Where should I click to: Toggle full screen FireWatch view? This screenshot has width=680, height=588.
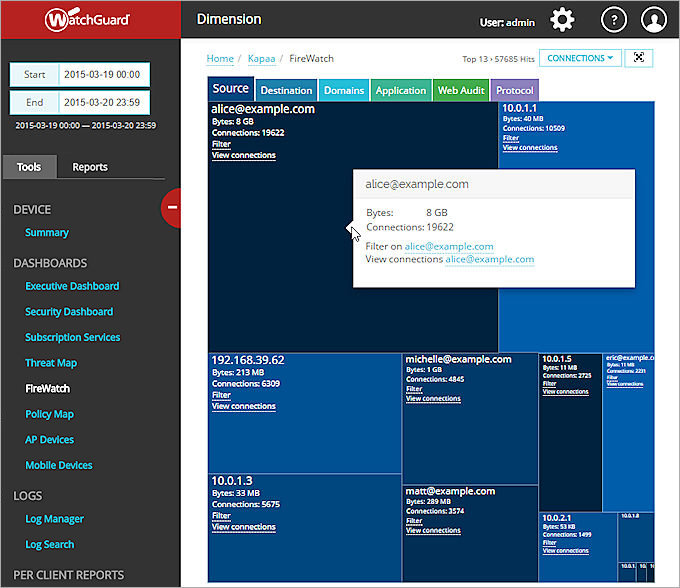639,58
